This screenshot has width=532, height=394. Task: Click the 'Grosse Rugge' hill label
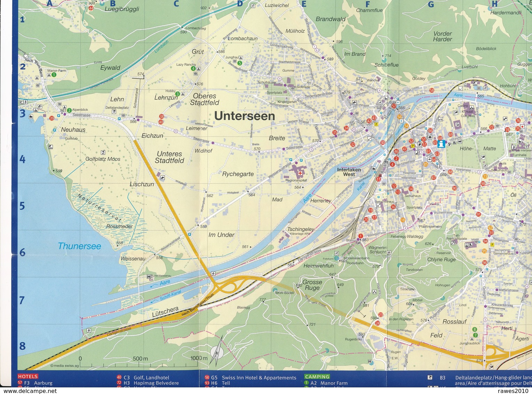click(312, 285)
